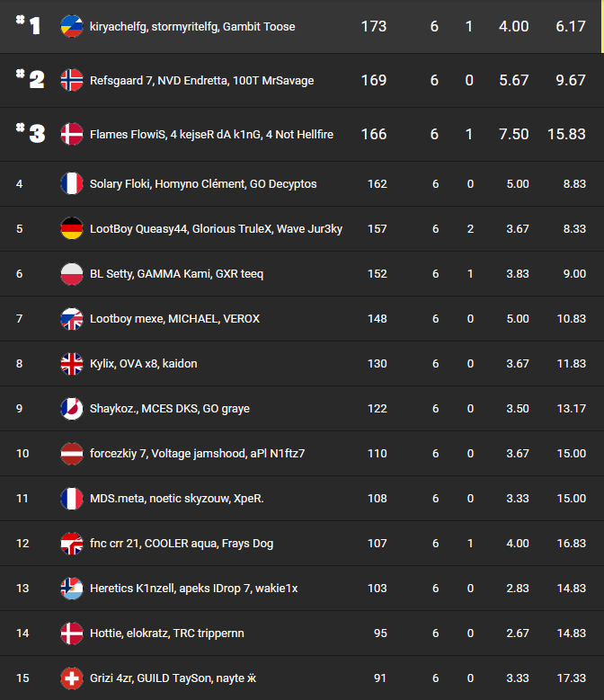Click the Poland flag next to BL Setty
Image resolution: width=604 pixels, height=700 pixels.
coord(71,273)
